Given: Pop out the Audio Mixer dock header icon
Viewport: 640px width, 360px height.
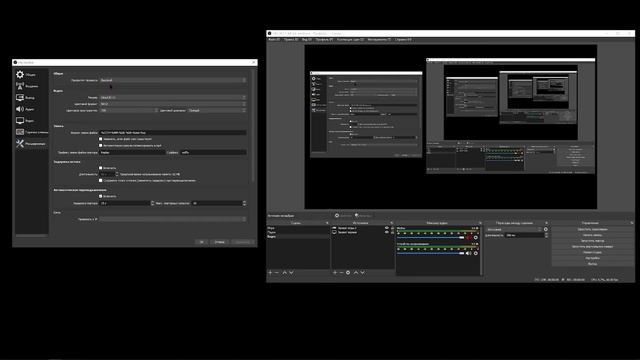Looking at the screenshot, I should click(480, 223).
